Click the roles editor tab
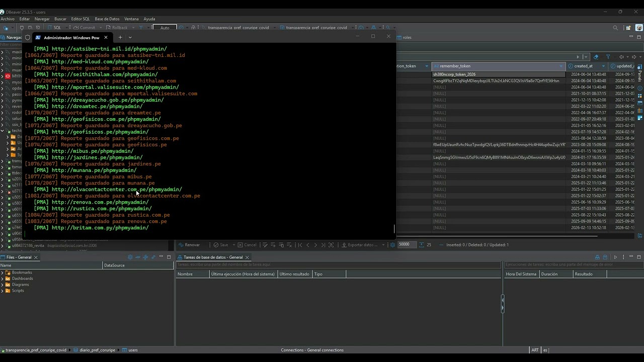Screen dimensions: 644x362 point(404,37)
